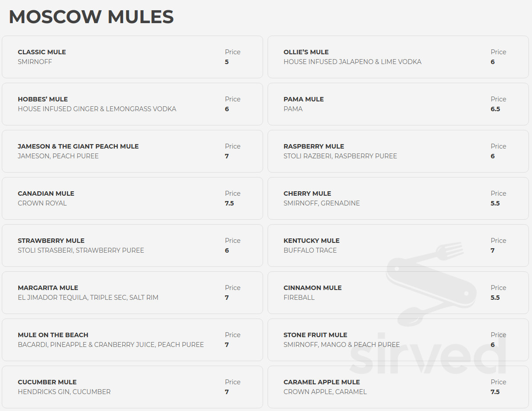Open the Caramel Apple Mule card
This screenshot has height=411, width=532.
tap(398, 387)
